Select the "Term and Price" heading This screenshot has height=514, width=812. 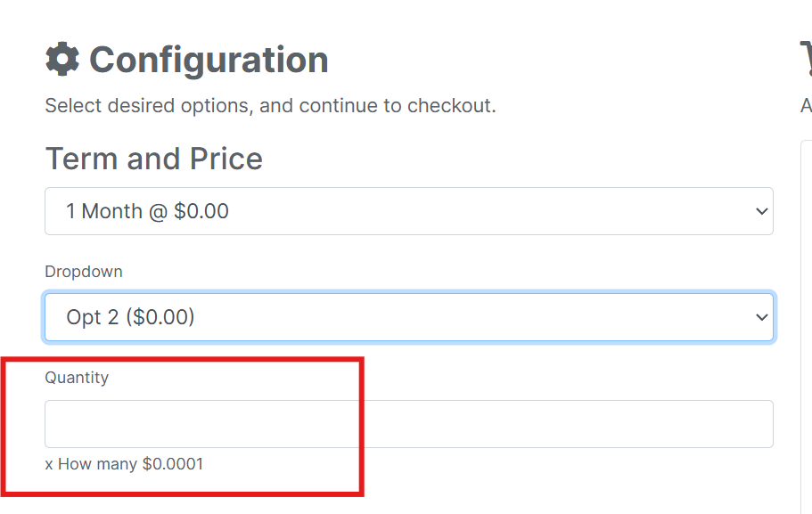pos(154,159)
